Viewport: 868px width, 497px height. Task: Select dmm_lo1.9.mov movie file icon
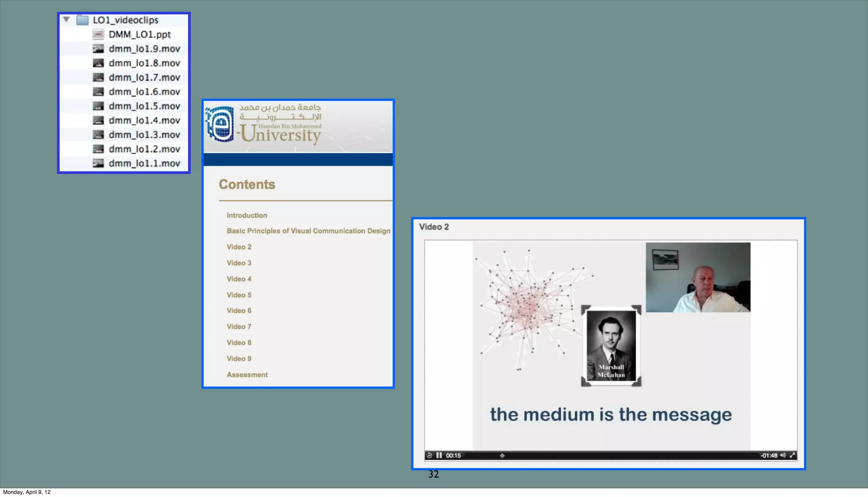(x=98, y=49)
